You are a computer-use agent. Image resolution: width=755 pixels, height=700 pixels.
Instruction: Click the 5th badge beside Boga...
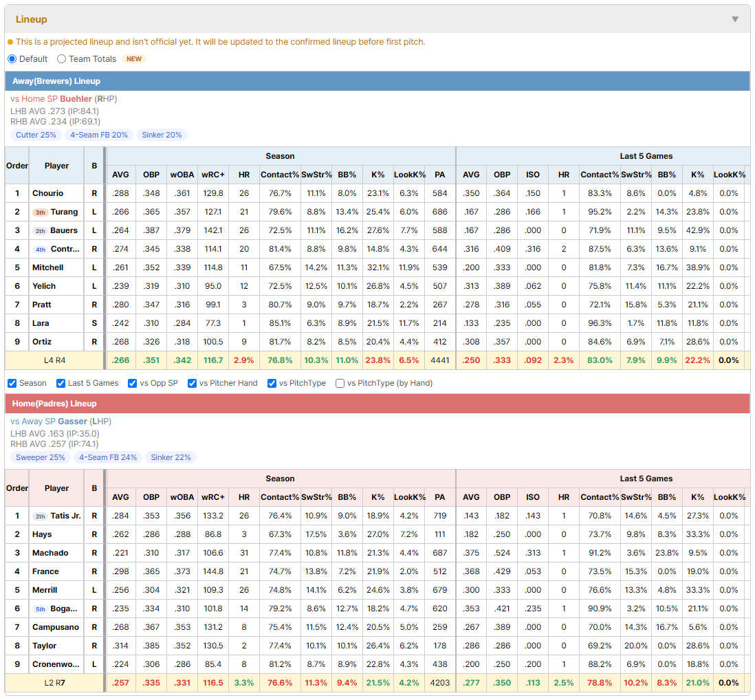click(x=41, y=609)
